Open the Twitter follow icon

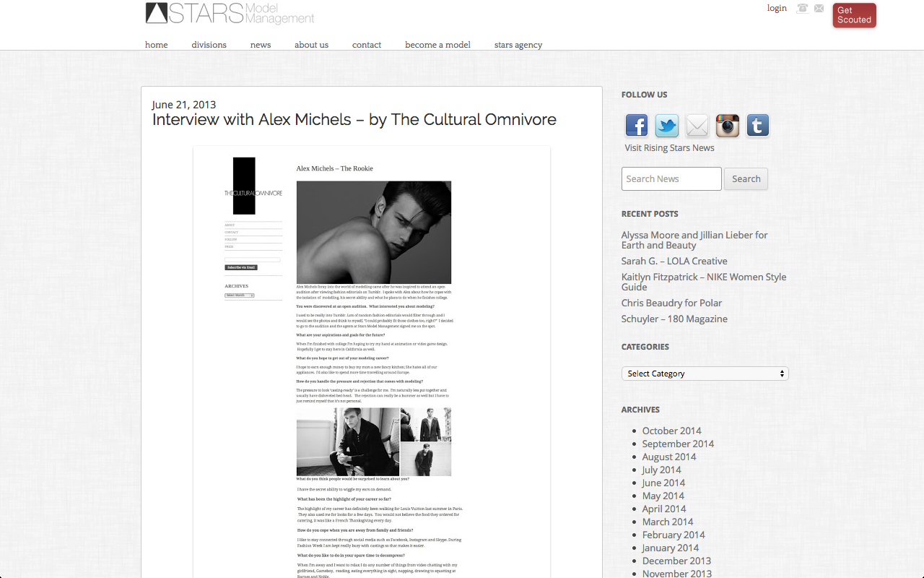[x=667, y=126]
